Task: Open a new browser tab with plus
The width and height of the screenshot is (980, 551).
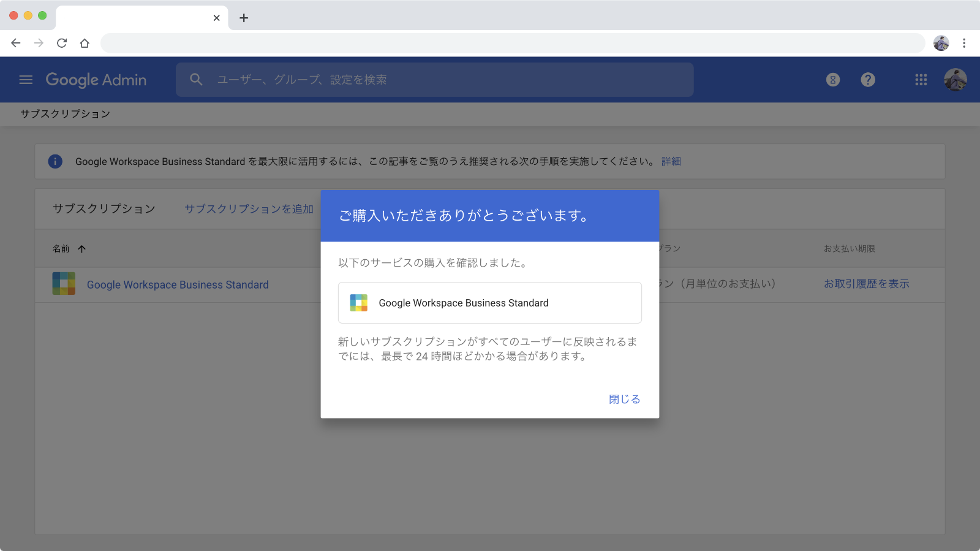Action: pyautogui.click(x=244, y=18)
